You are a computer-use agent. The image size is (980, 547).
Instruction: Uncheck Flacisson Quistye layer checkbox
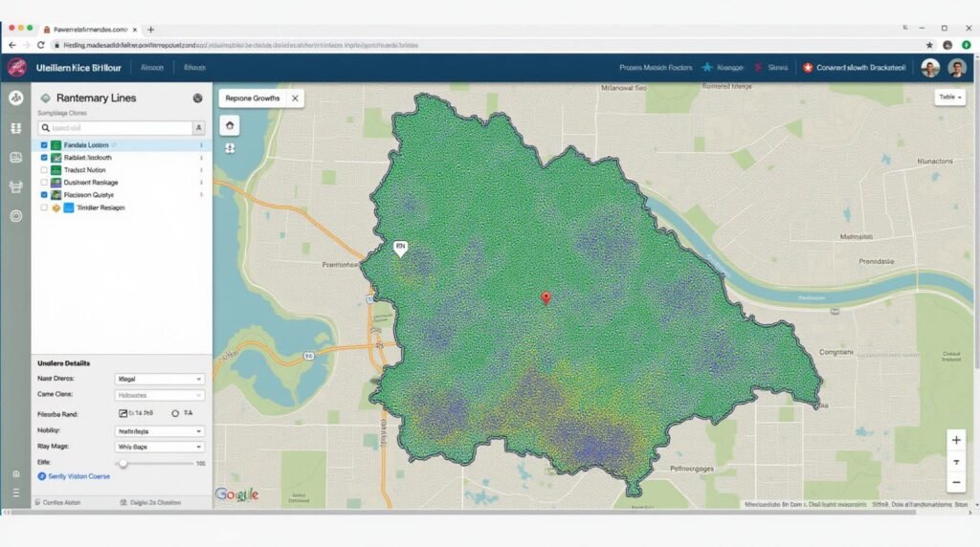(44, 195)
